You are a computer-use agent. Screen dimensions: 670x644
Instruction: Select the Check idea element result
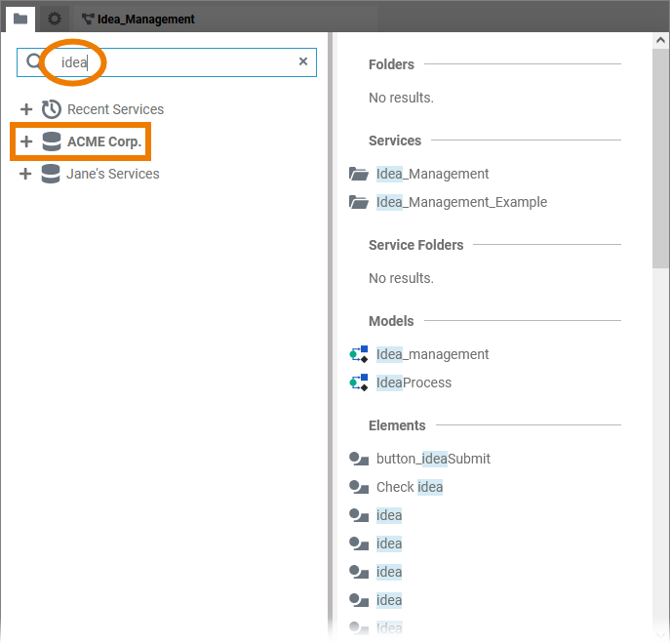410,487
